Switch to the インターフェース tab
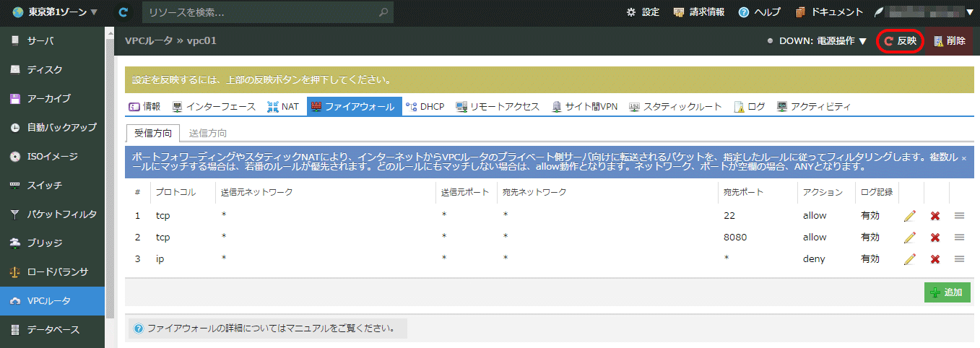 tap(214, 106)
